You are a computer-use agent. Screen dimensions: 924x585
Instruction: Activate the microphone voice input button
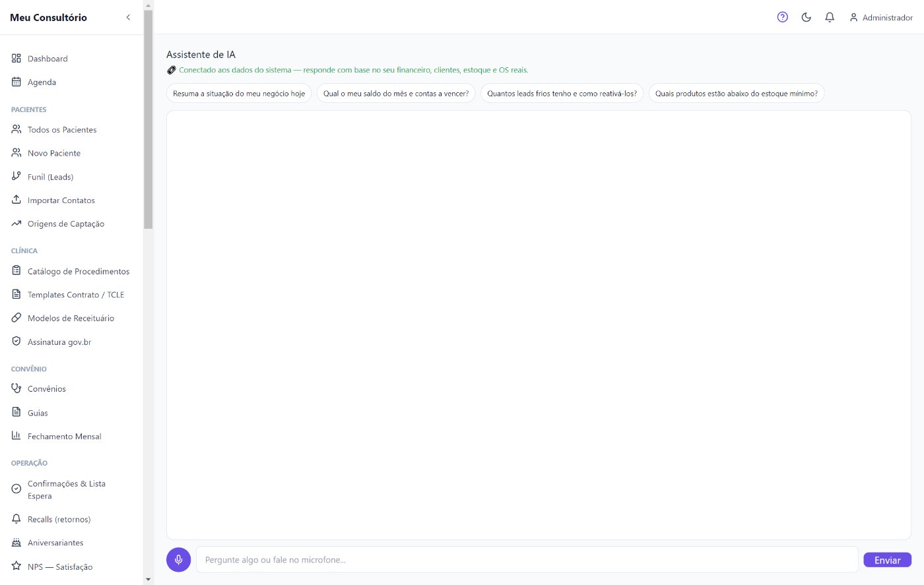(x=178, y=559)
